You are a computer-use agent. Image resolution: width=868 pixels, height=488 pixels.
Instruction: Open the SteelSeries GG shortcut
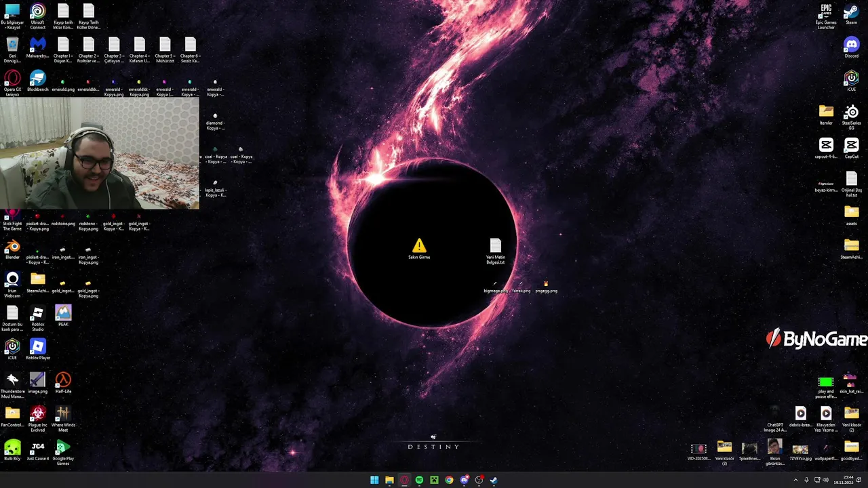tap(851, 117)
